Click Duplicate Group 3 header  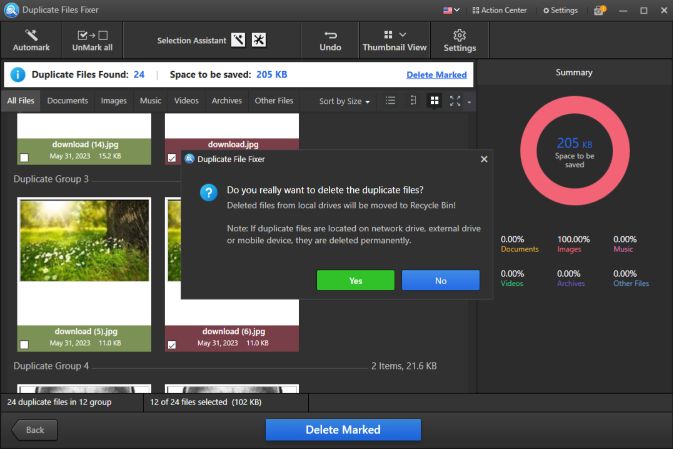click(x=51, y=179)
